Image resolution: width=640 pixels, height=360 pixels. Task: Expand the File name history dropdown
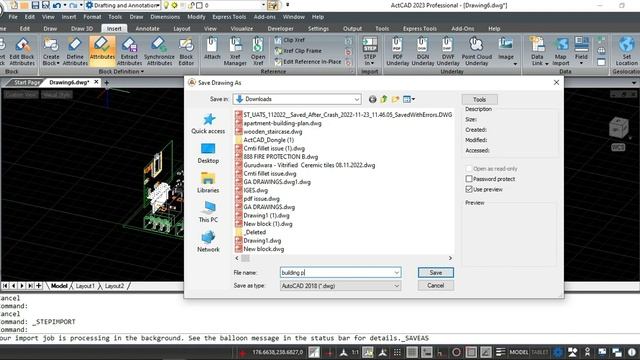point(396,273)
